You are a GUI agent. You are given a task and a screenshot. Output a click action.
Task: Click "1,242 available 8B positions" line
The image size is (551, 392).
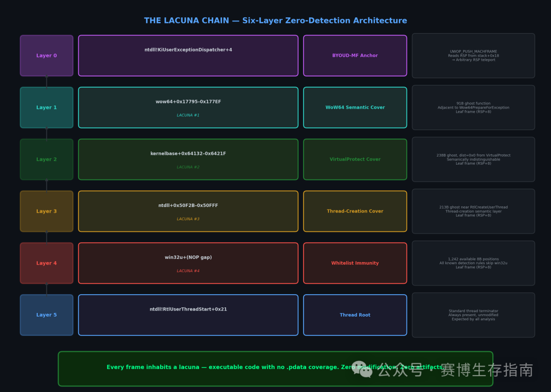point(473,259)
